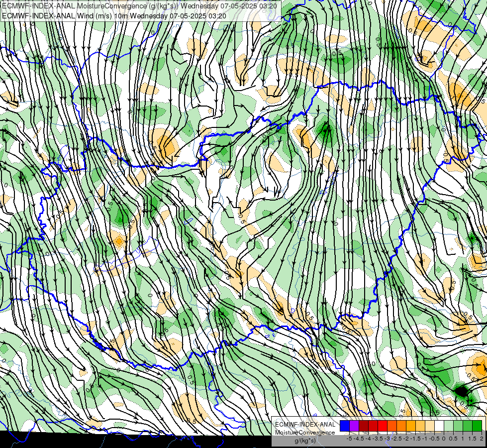Click the Wind (m/s) 10m title line
The width and height of the screenshot is (487, 448).
(114, 16)
